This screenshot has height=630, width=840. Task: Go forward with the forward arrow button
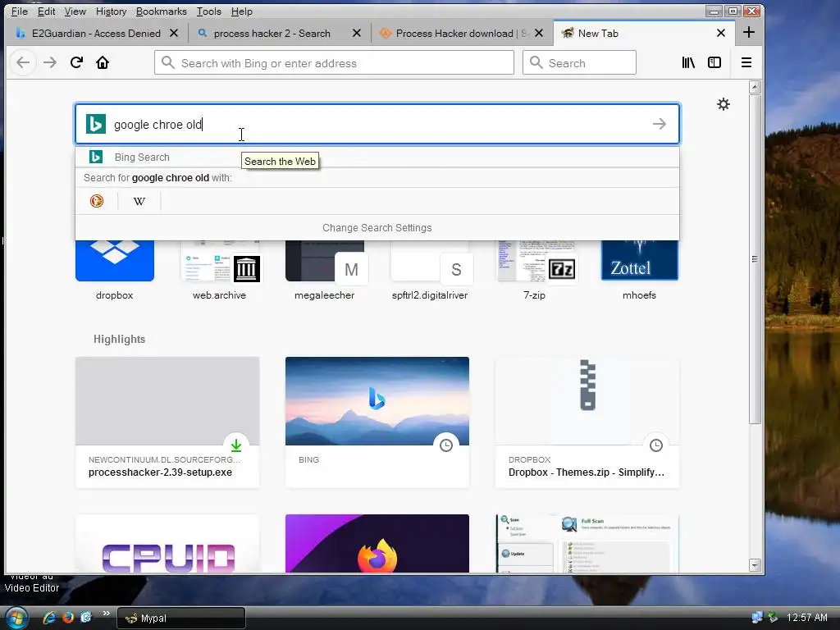tap(50, 62)
